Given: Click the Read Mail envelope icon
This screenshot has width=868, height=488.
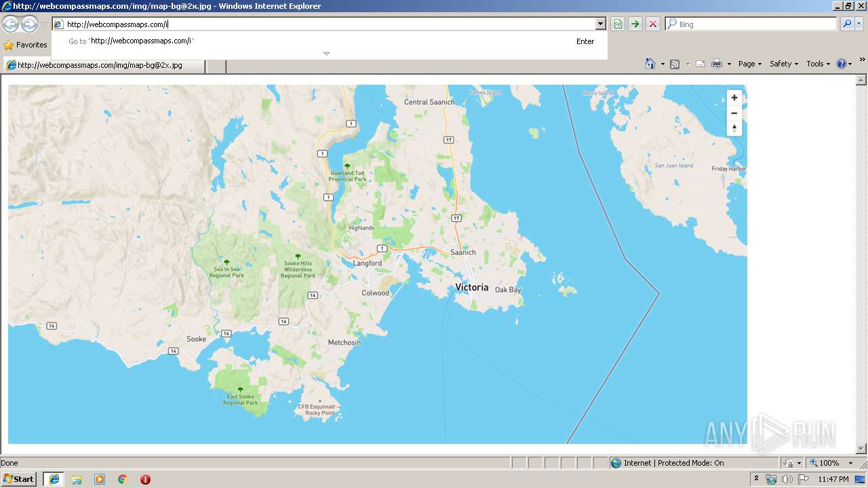Looking at the screenshot, I should [701, 64].
